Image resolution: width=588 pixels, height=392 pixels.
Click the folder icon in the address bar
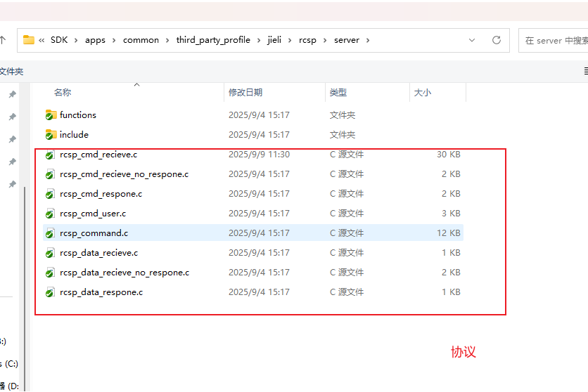pos(29,39)
